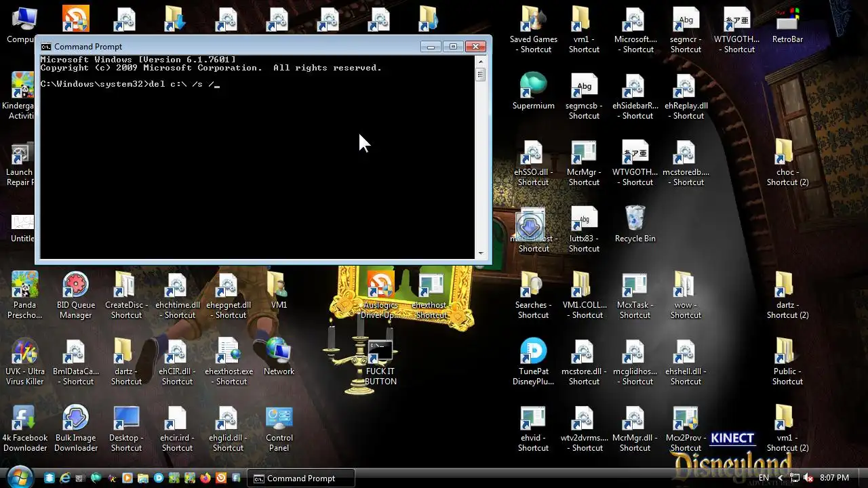Select the Mcx2Prov shortcut icon
This screenshot has width=868, height=488.
pos(686,428)
